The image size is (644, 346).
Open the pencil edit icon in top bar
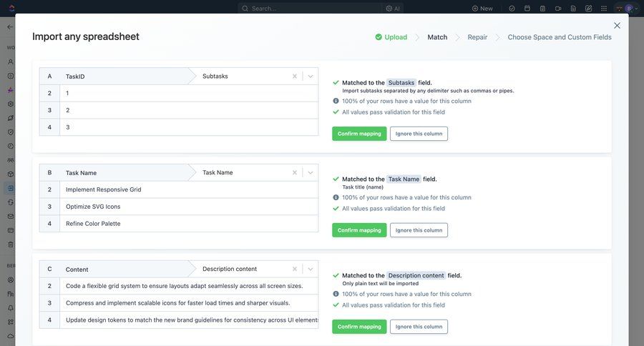click(x=589, y=8)
